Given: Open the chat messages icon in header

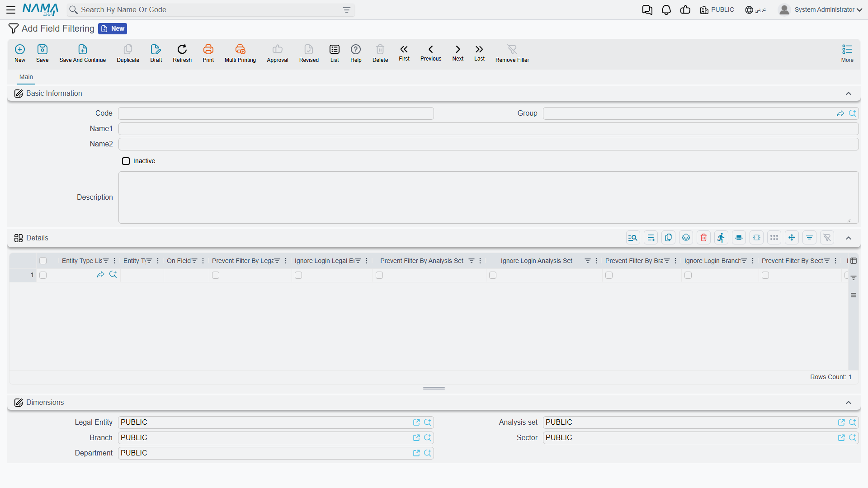Looking at the screenshot, I should coord(647,10).
